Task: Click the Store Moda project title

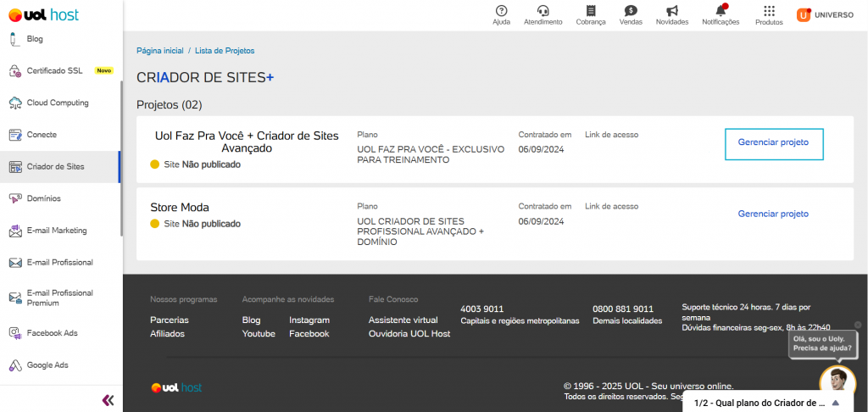Action: point(180,208)
